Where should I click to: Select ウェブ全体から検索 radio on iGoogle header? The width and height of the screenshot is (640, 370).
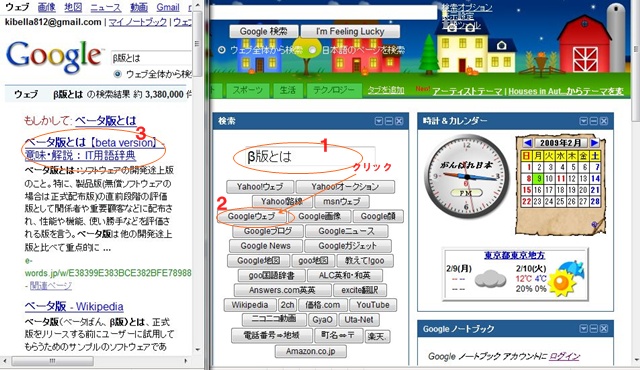pyautogui.click(x=222, y=50)
